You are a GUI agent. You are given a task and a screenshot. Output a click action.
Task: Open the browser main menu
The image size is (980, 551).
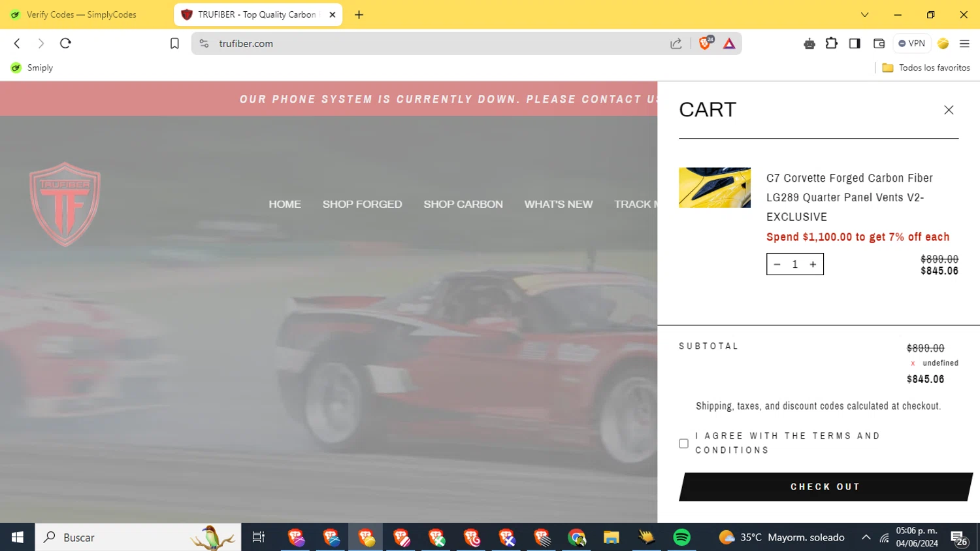coord(964,44)
